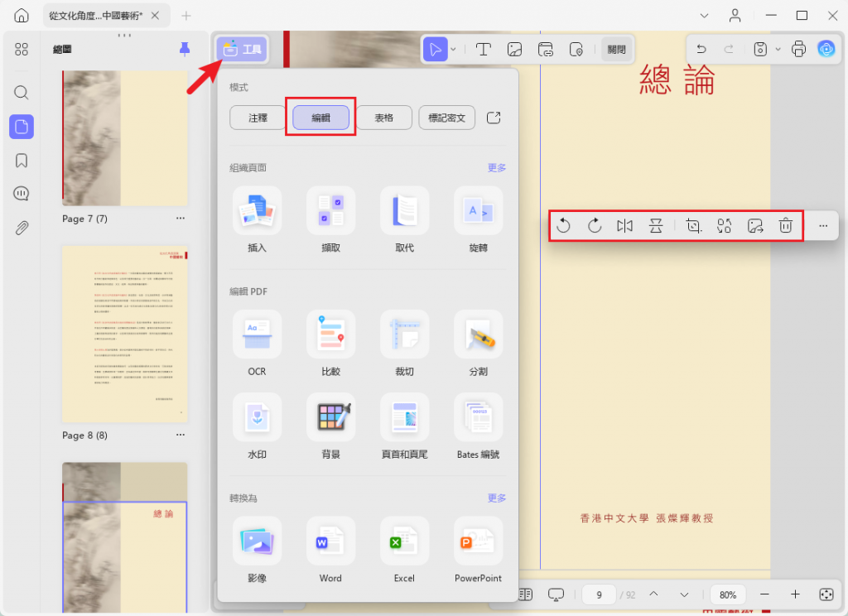Select the 表格 form mode
This screenshot has height=616, width=848.
pyautogui.click(x=384, y=118)
